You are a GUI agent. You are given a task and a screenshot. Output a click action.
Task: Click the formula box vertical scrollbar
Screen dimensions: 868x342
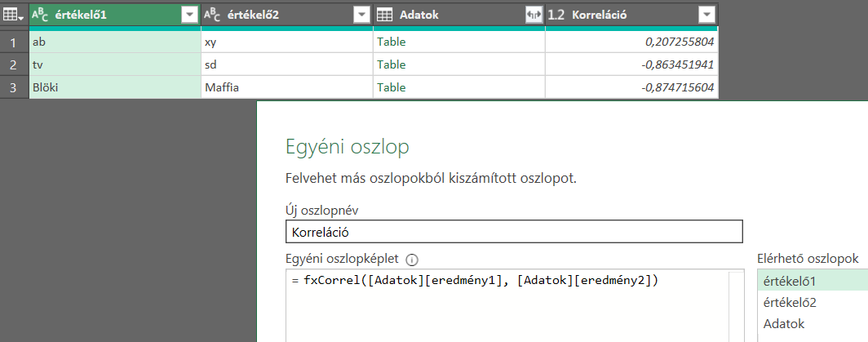(x=736, y=306)
